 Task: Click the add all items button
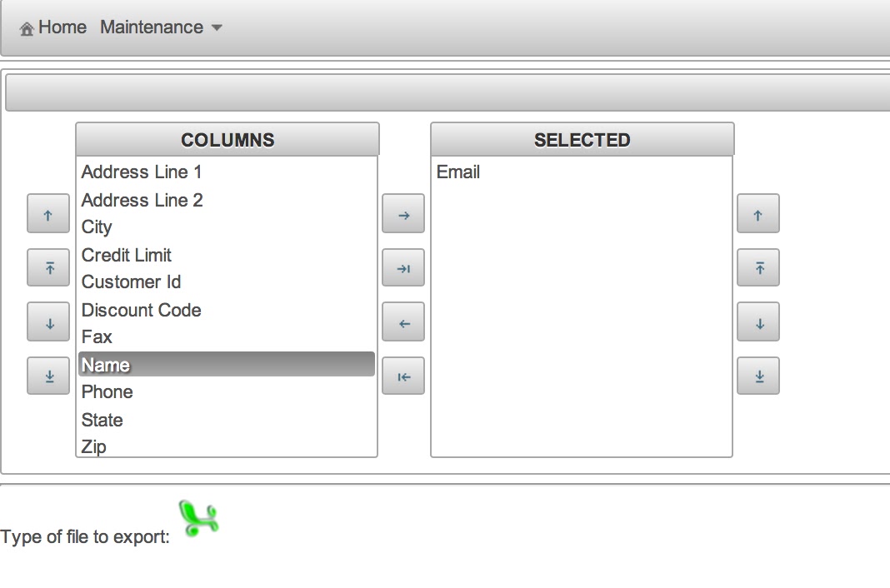pyautogui.click(x=403, y=269)
